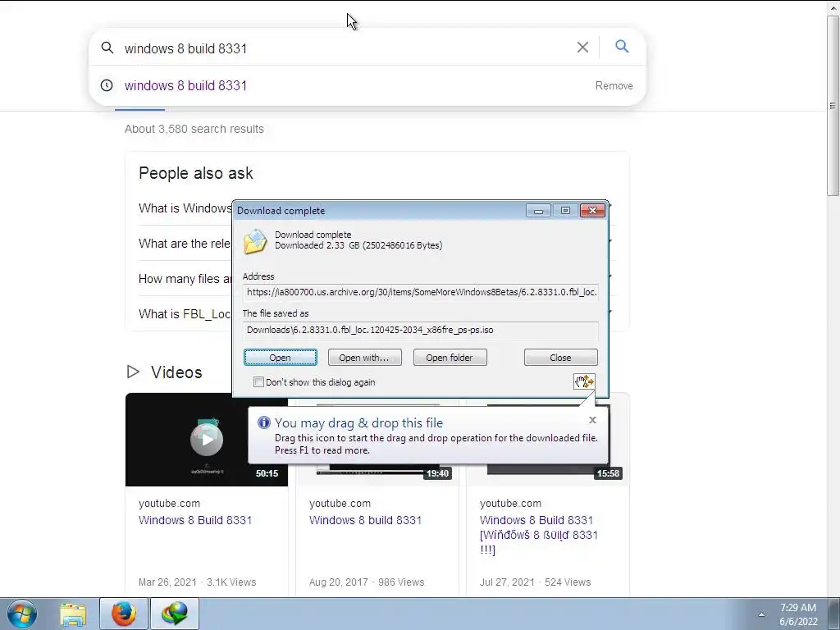Click the "Downloaded 2.33 GB" text
840x630 pixels.
pyautogui.click(x=358, y=245)
